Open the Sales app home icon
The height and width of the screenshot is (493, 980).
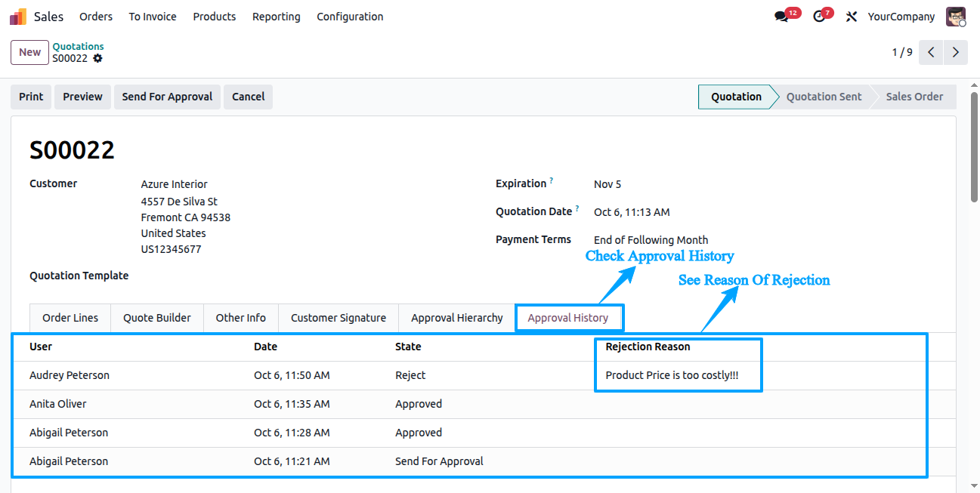pos(18,17)
